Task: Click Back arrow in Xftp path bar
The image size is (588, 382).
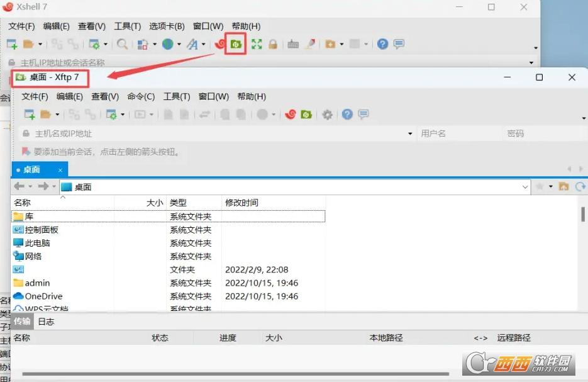Action: click(19, 186)
